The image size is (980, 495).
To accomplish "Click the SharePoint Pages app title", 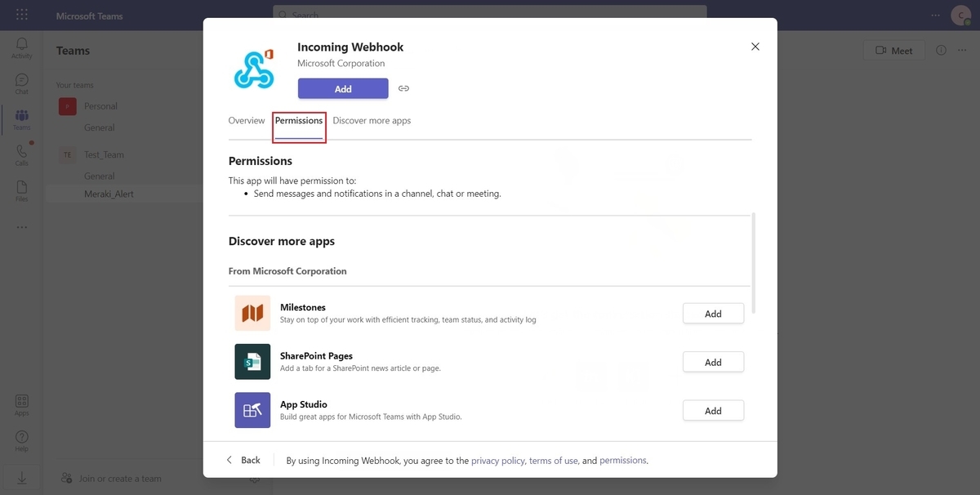I will [x=315, y=356].
